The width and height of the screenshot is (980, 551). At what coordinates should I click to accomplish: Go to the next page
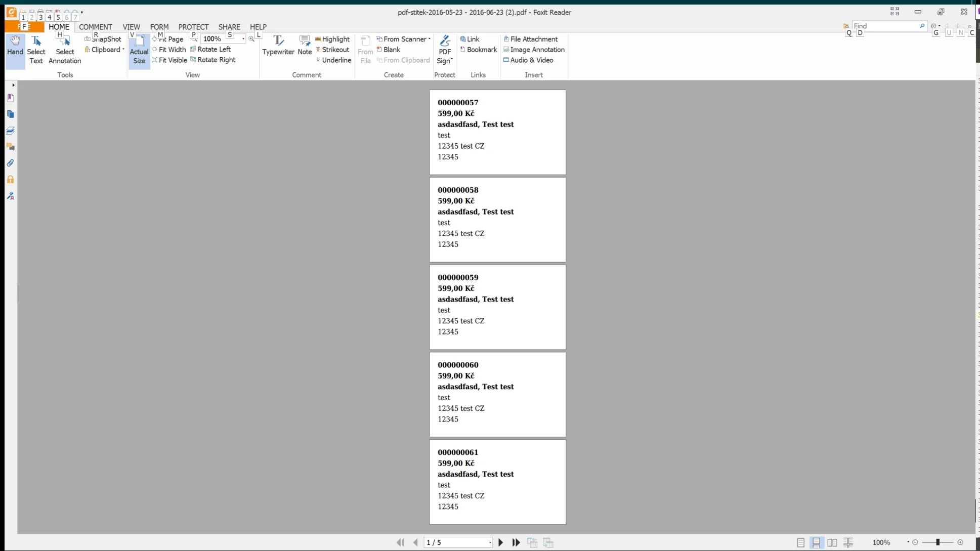point(500,542)
